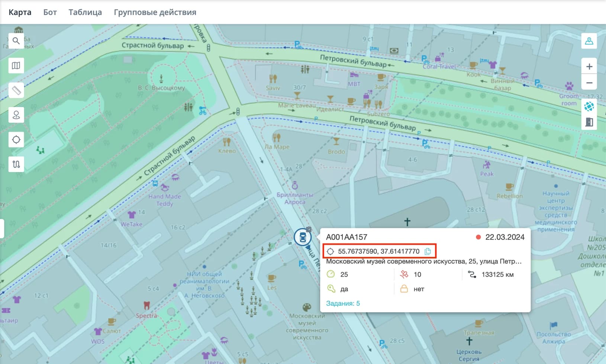Select the ruler measurement tool

pos(16,90)
